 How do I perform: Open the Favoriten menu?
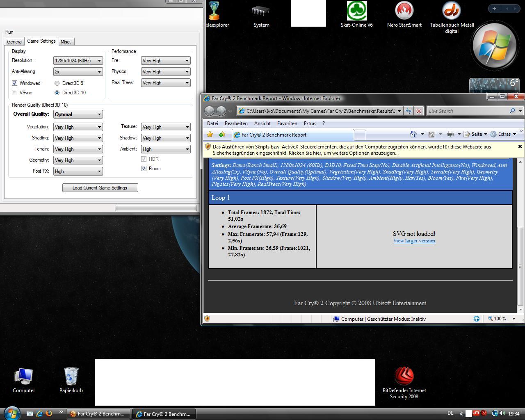(287, 123)
